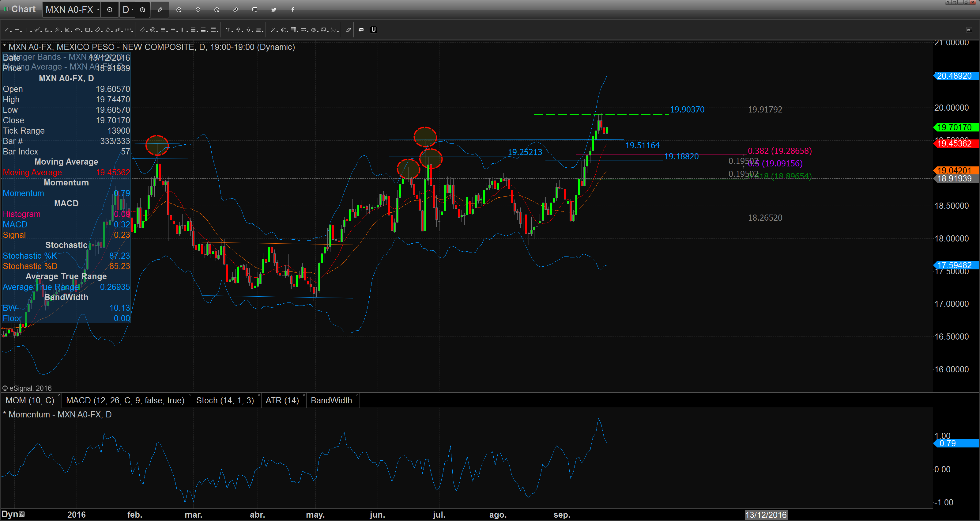Switch to the MOM (10, C) tab

click(x=30, y=400)
